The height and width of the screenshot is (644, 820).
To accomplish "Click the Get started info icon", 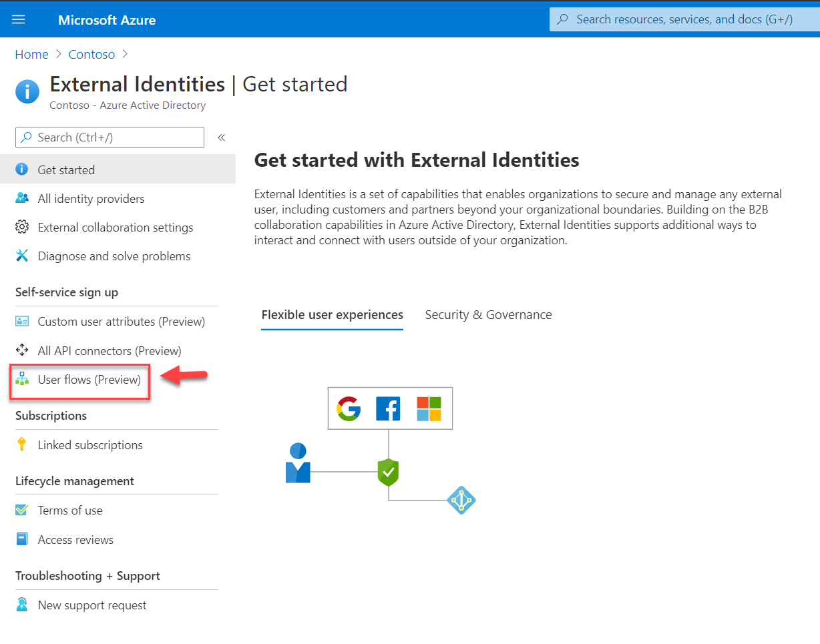I will coord(22,170).
